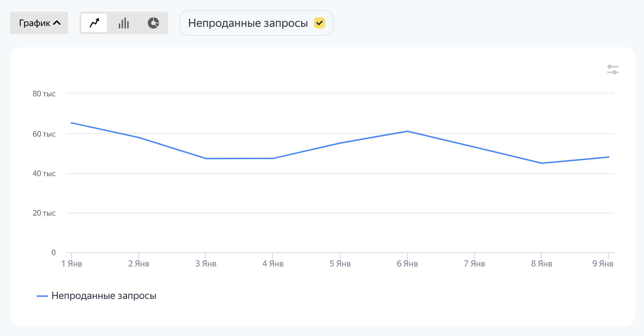
Task: Click the 7 Янв axis label
Action: pos(474,264)
